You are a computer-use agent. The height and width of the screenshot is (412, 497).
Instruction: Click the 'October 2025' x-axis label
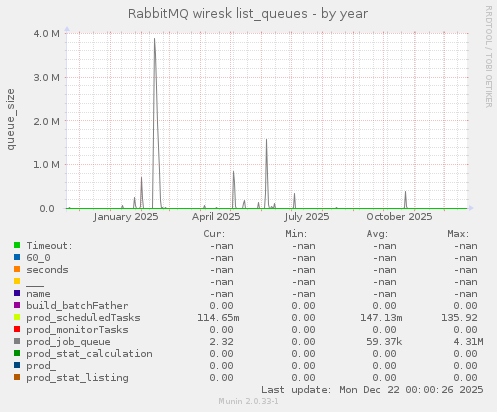point(399,217)
